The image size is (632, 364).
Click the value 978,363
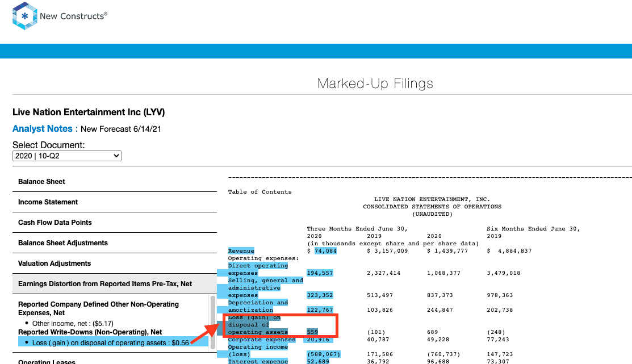pyautogui.click(x=500, y=295)
